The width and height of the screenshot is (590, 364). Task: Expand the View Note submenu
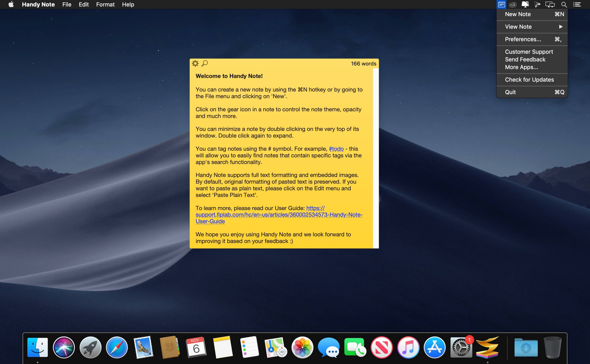point(533,26)
